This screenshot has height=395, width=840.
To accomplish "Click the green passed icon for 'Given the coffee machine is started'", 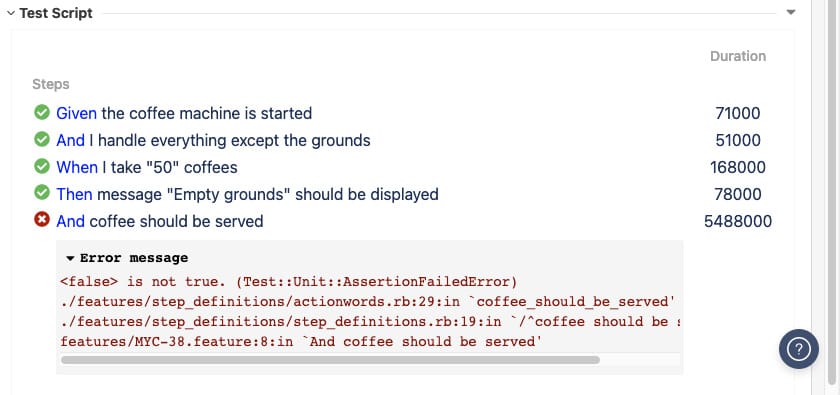I will coord(42,113).
